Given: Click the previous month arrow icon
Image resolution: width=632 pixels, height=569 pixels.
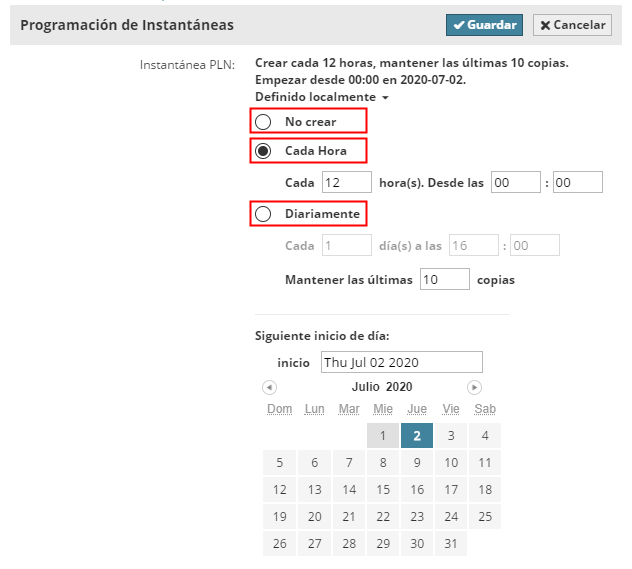Looking at the screenshot, I should click(x=269, y=387).
